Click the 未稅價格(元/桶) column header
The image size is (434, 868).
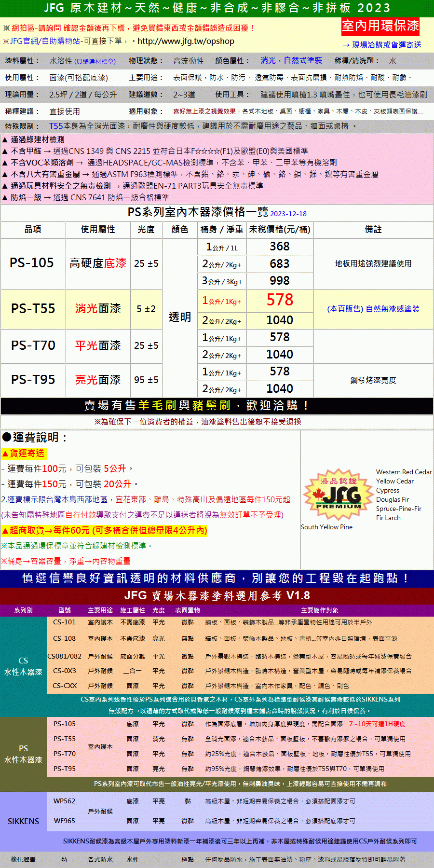[280, 230]
